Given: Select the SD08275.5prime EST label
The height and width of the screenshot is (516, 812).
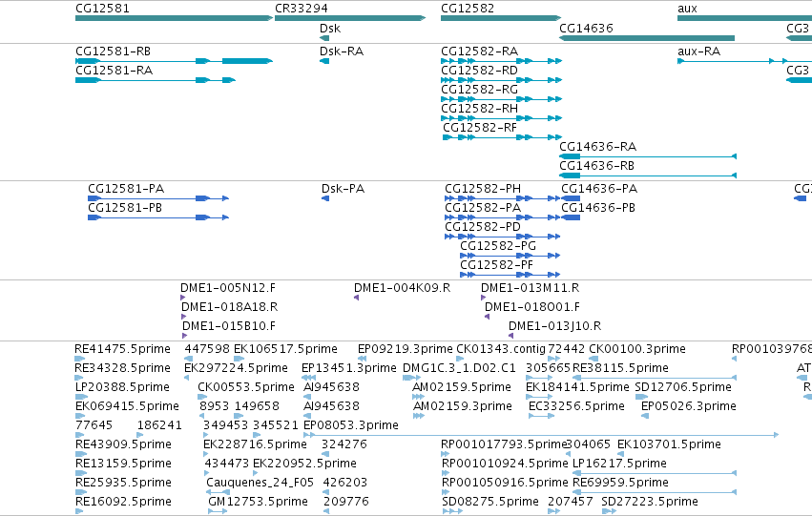Looking at the screenshot, I should coord(490,502).
